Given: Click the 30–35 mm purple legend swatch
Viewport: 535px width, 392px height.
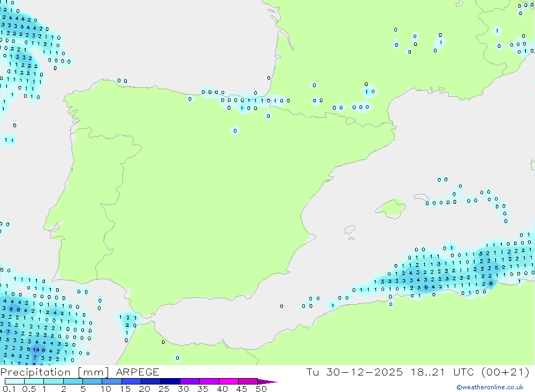Looking at the screenshot, I should [x=190, y=381].
